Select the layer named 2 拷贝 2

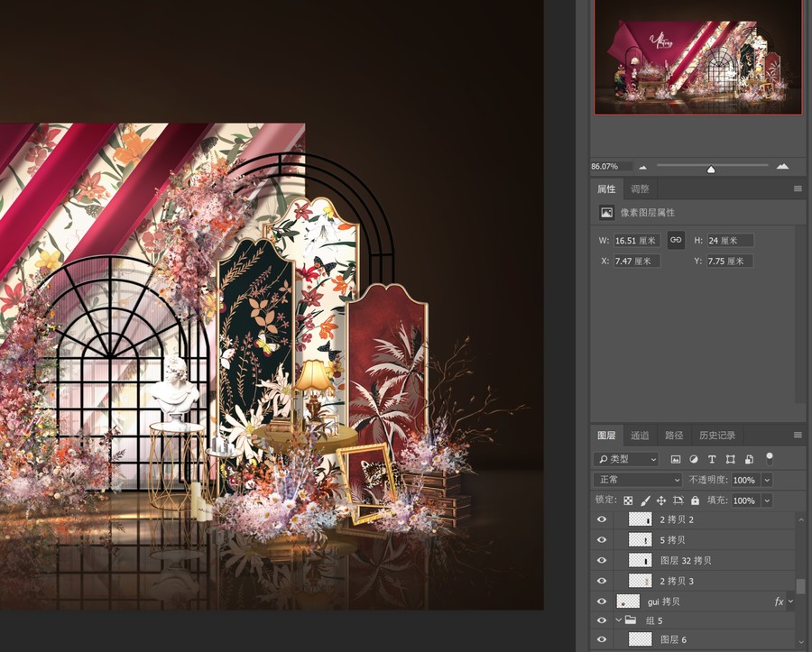coord(677,519)
